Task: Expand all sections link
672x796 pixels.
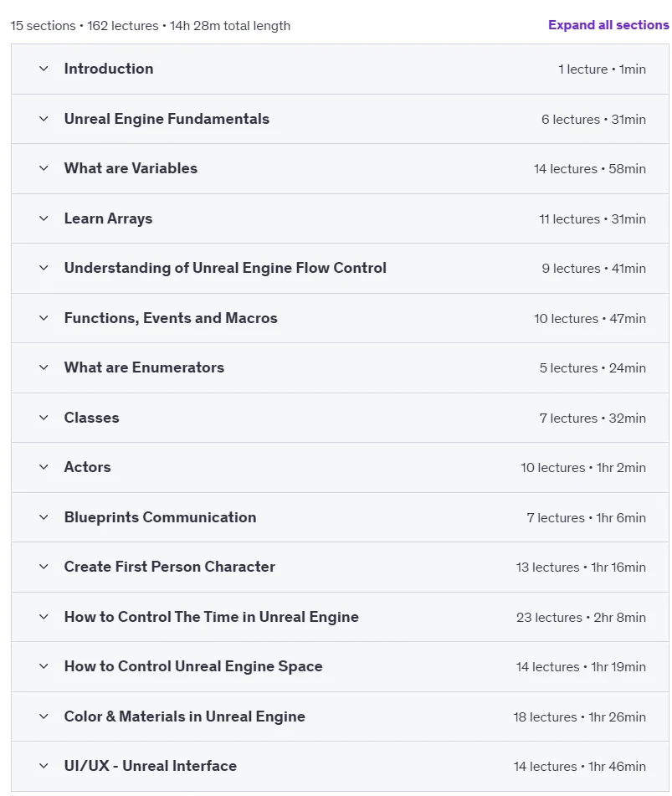Action: pos(608,25)
